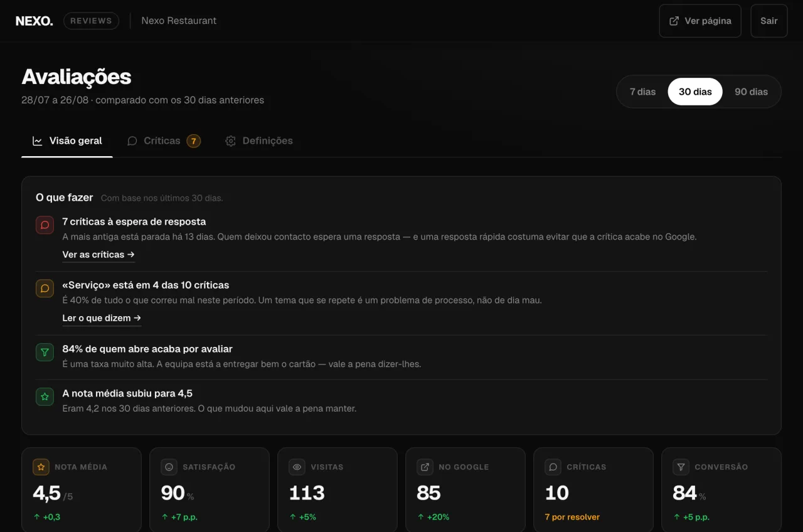Follow the Ler o que dizem link
This screenshot has height=532, width=803.
coord(102,318)
